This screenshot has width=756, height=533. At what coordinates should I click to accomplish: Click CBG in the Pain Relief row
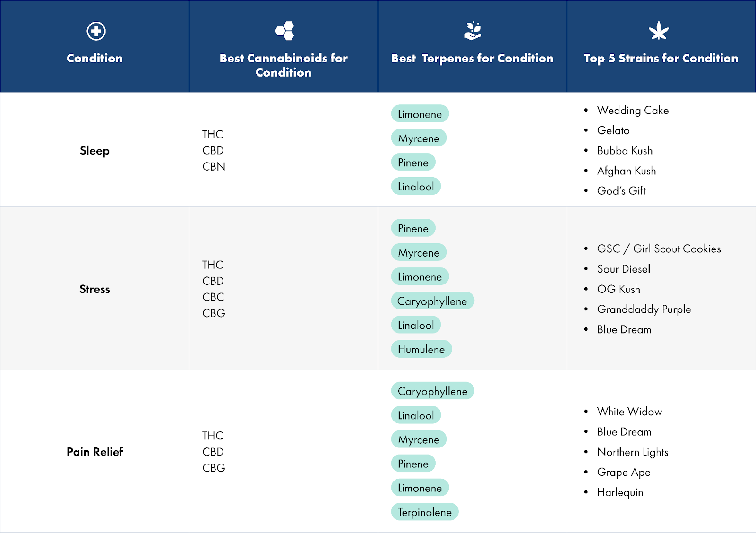(x=214, y=467)
